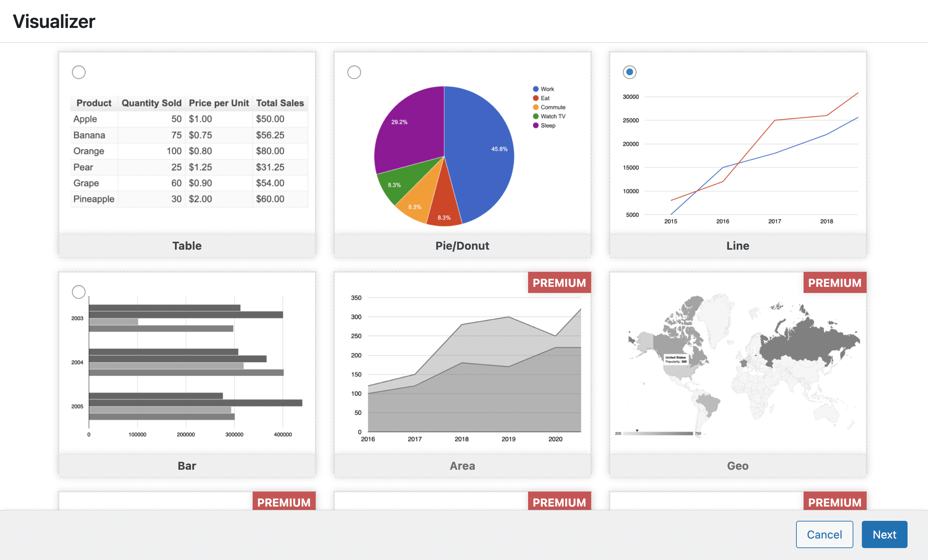Image resolution: width=928 pixels, height=560 pixels.
Task: Click the Table chart preview thumbnail
Action: pyautogui.click(x=187, y=151)
